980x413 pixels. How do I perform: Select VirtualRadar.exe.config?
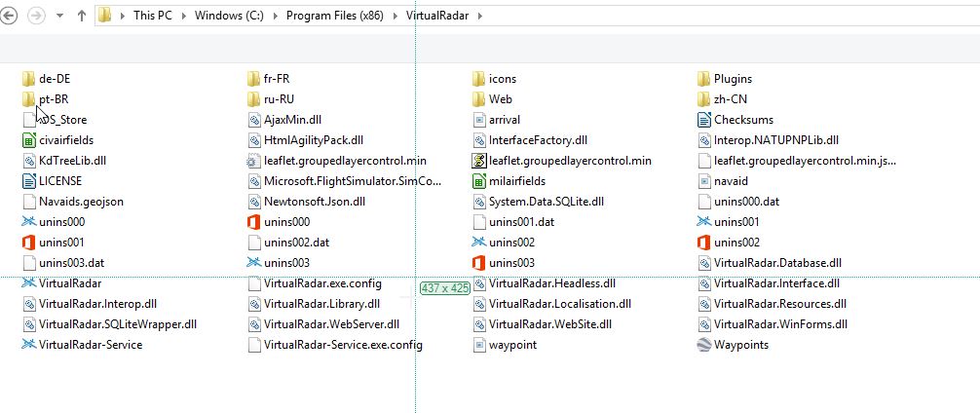[x=315, y=283]
